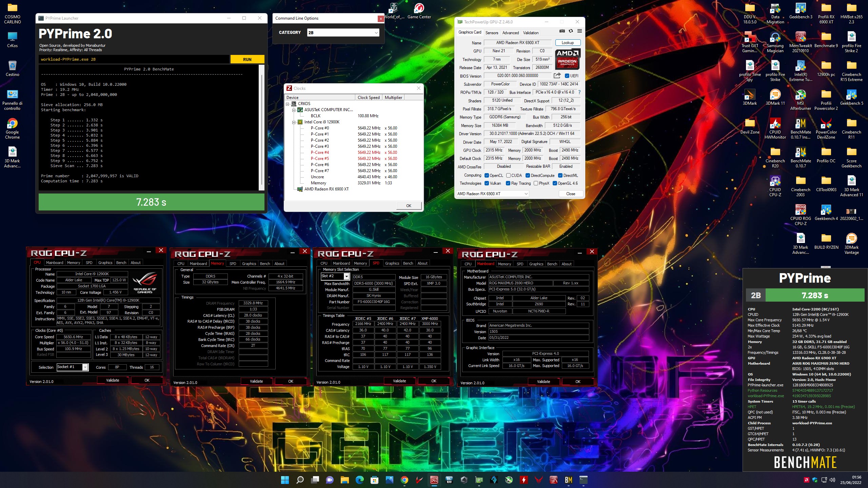This screenshot has height=488, width=868.
Task: Toggle the UEFI checkbox in GPU-Z
Action: 567,76
